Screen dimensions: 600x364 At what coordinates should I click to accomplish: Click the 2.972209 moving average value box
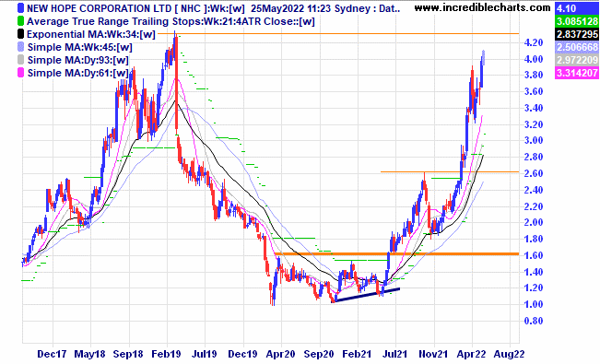577,60
